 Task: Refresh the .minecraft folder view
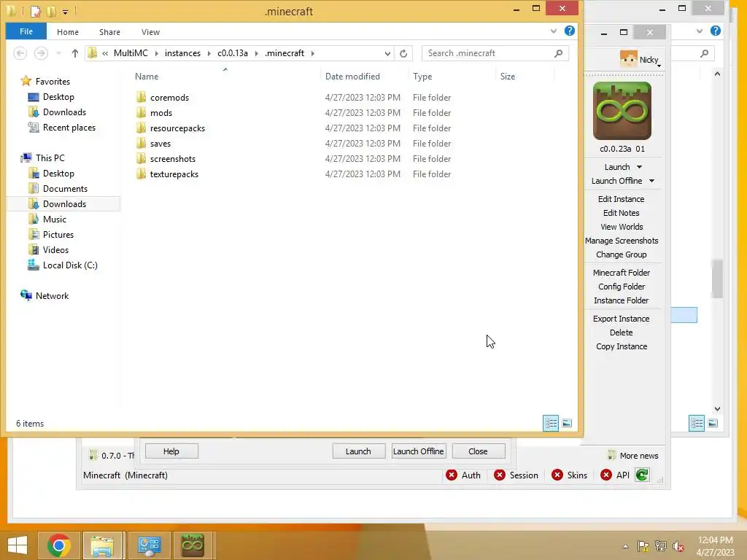tap(403, 53)
